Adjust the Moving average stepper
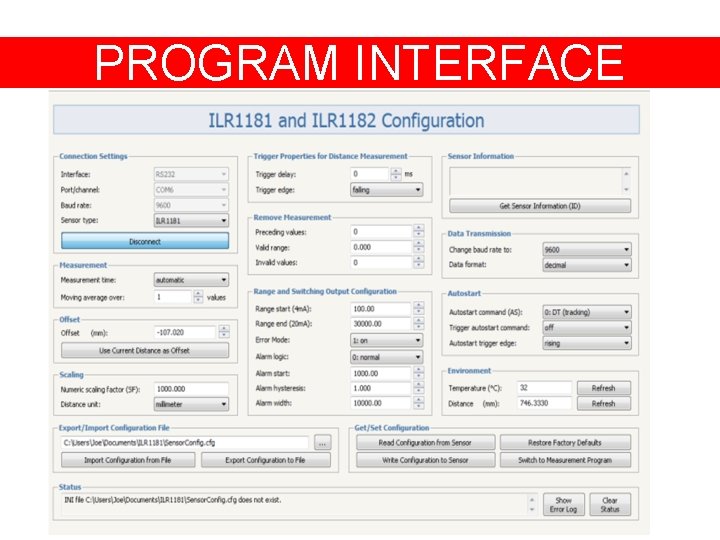 tap(198, 297)
